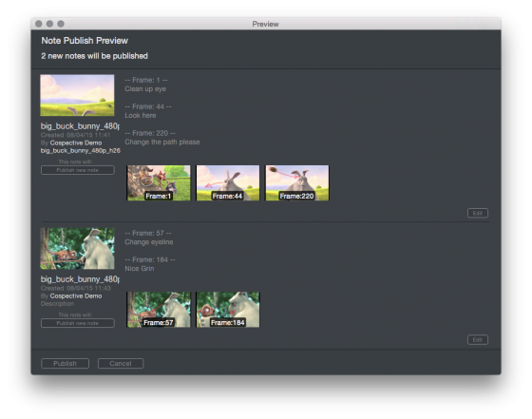Screen dimensions: 532x419
Task: Edit the first note with Frame 1 comments
Action: [477, 213]
